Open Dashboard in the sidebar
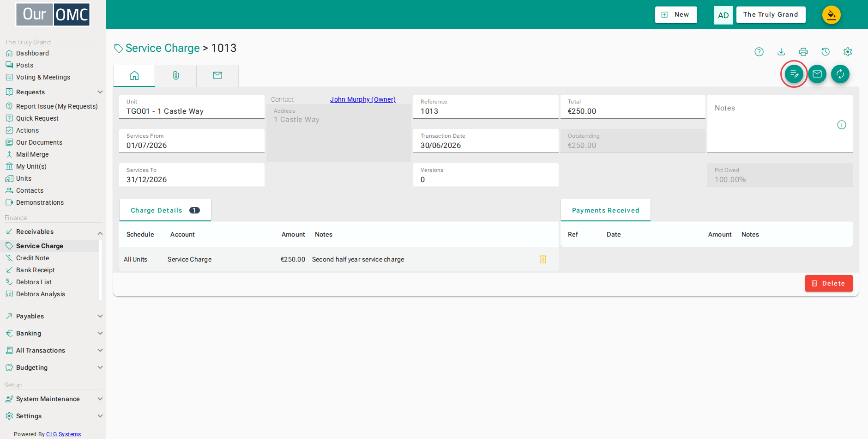Viewport: 868px width, 439px height. [32, 53]
